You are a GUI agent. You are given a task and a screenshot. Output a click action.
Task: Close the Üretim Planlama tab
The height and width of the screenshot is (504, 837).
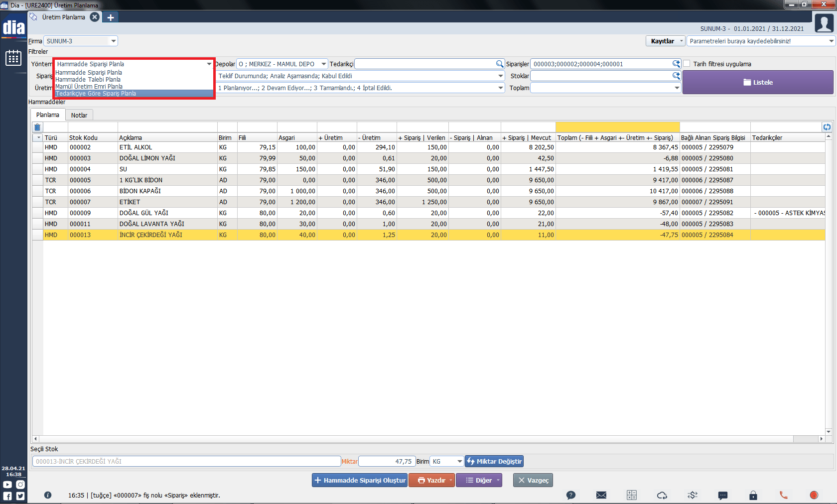(x=95, y=17)
